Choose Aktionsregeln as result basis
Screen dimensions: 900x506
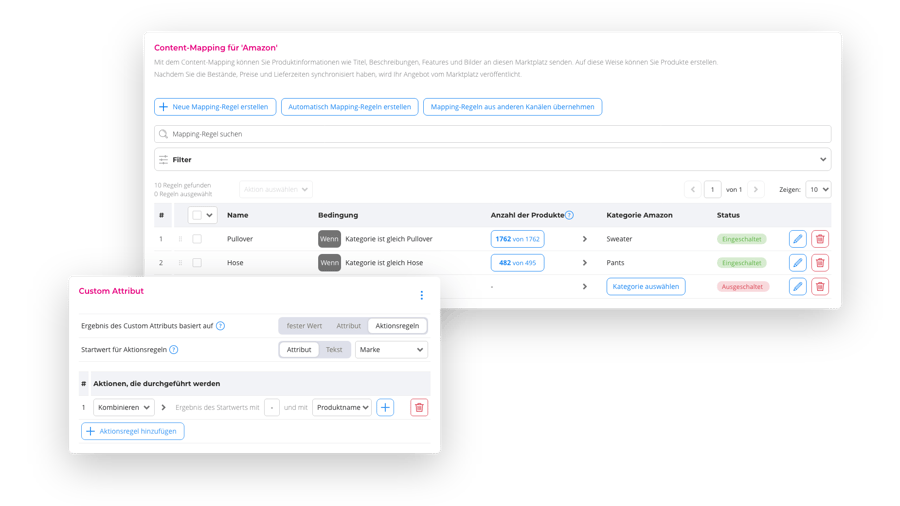click(397, 326)
